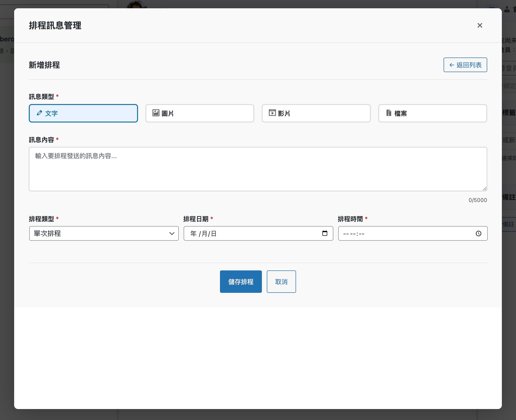This screenshot has width=516, height=420.
Task: Click the pencil icon in 文字 option
Action: (x=39, y=113)
